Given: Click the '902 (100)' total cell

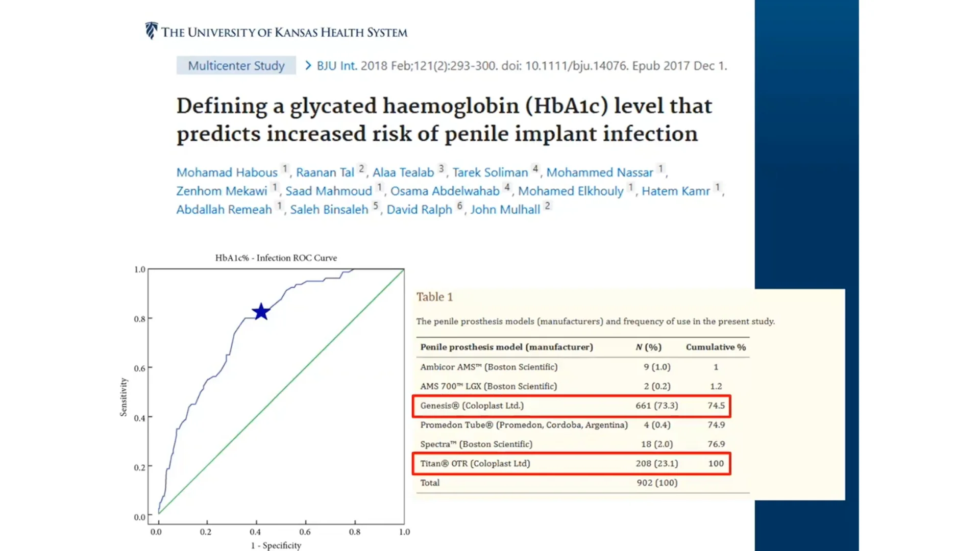Looking at the screenshot, I should click(657, 483).
